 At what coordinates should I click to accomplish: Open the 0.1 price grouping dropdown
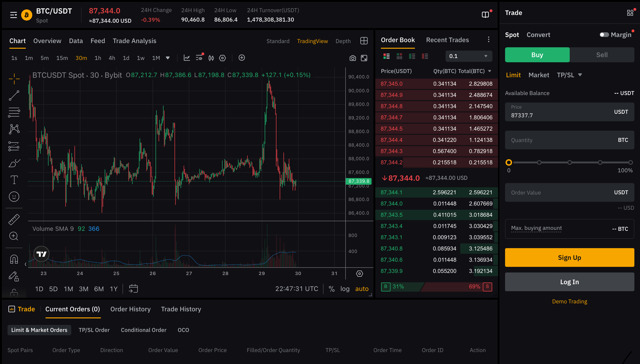click(x=468, y=56)
